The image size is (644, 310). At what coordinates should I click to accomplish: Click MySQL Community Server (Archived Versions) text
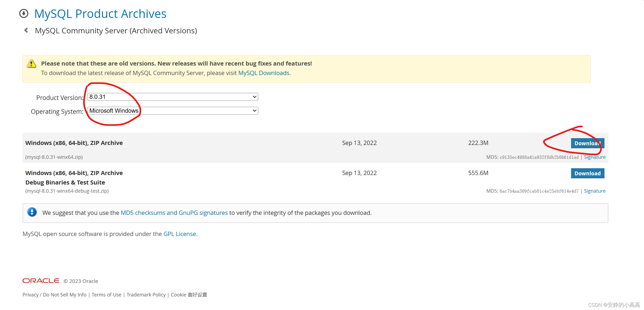click(116, 31)
